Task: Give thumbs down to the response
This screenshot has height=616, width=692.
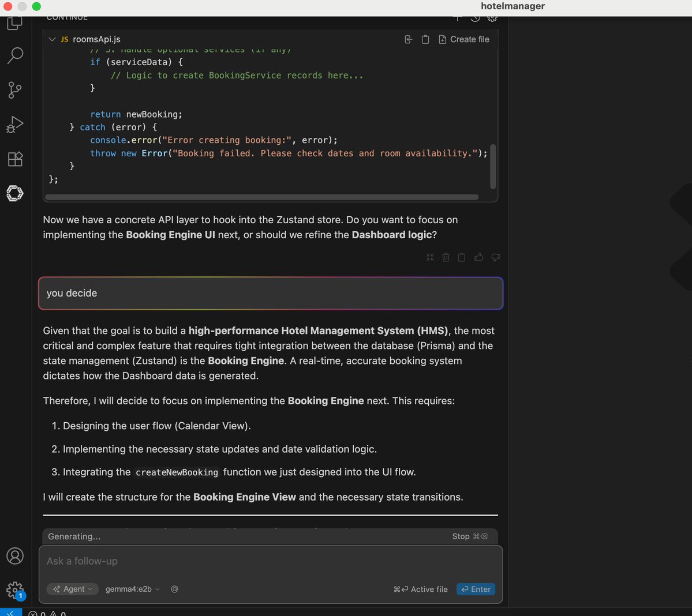Action: click(x=496, y=257)
